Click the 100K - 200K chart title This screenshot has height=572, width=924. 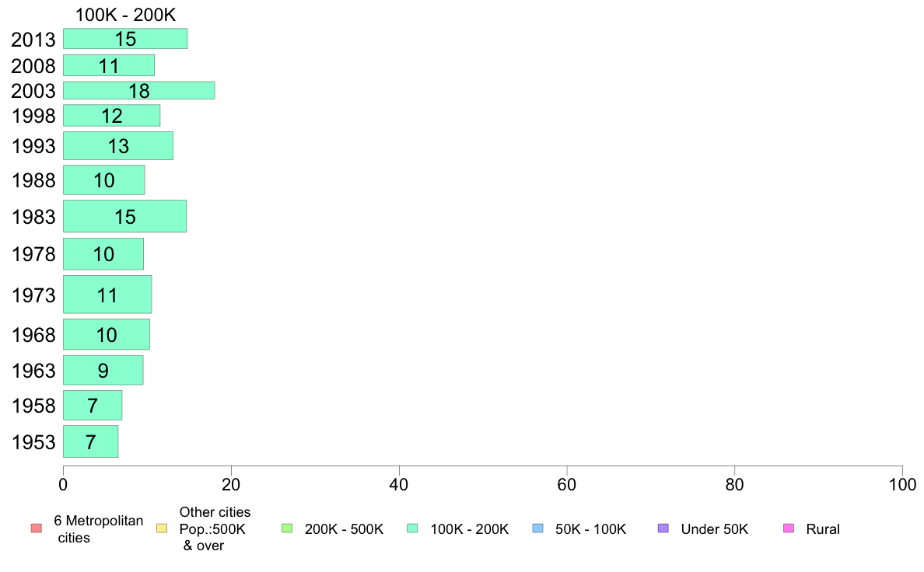[125, 15]
